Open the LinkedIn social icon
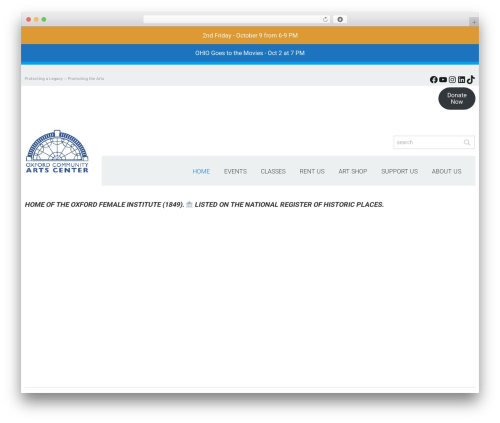The width and height of the screenshot is (500, 423). click(461, 79)
